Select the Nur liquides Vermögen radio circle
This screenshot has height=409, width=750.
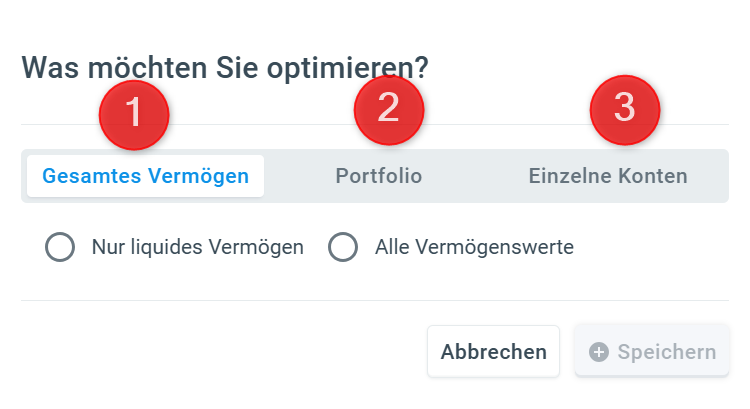tap(60, 247)
